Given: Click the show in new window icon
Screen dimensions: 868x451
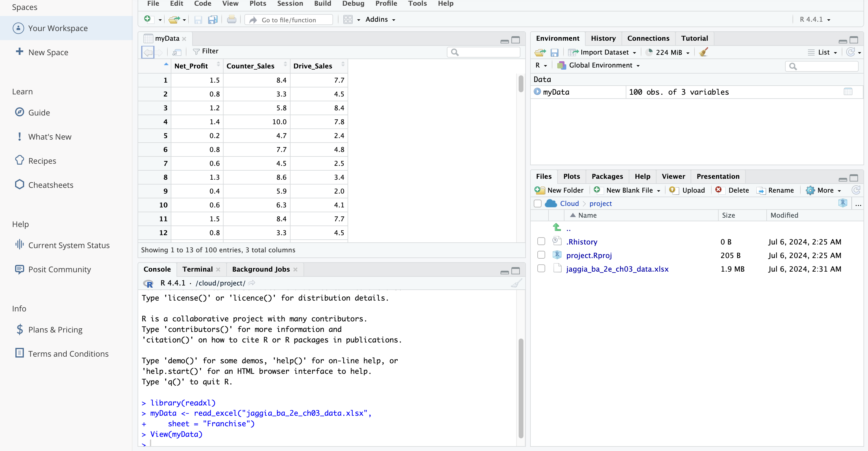Looking at the screenshot, I should click(x=176, y=52).
